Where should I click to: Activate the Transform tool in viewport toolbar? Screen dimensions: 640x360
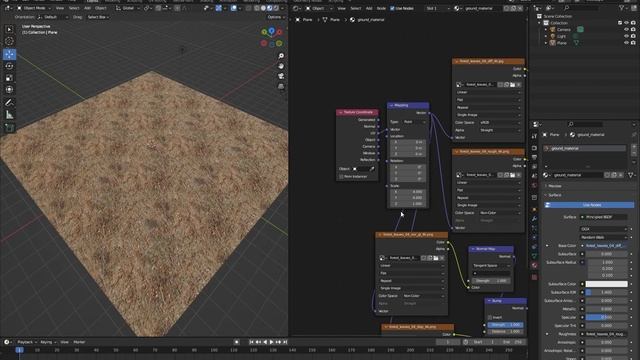9,89
